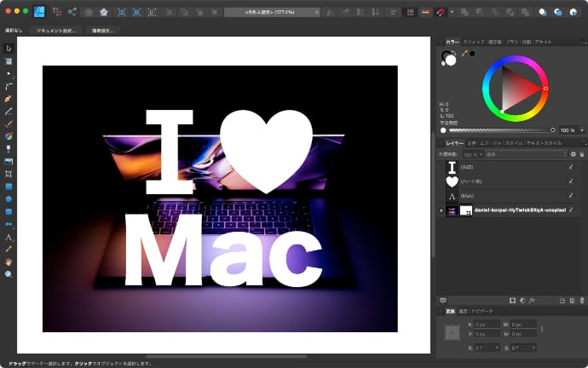Uncheck visibility of the Mac text layer
588x368 pixels.
pyautogui.click(x=571, y=195)
